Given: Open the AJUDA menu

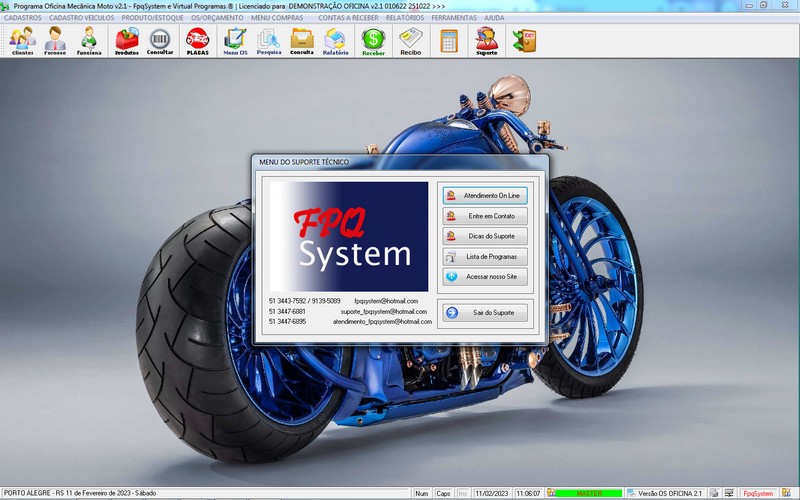Looking at the screenshot, I should pyautogui.click(x=494, y=18).
